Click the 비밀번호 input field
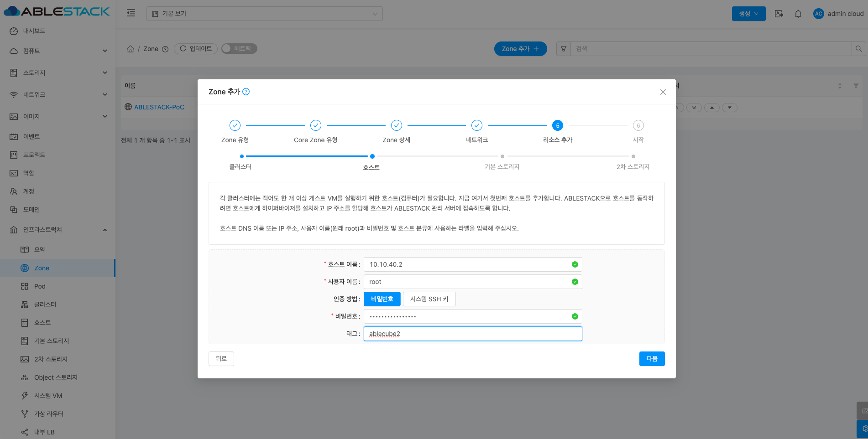This screenshot has width=868, height=439. tap(473, 316)
